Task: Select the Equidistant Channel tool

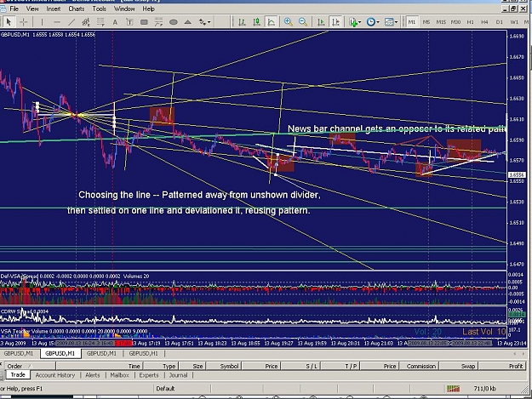Action: [x=86, y=22]
